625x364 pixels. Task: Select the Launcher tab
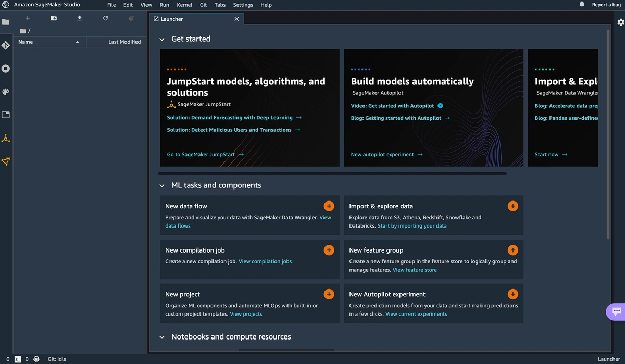(x=196, y=19)
